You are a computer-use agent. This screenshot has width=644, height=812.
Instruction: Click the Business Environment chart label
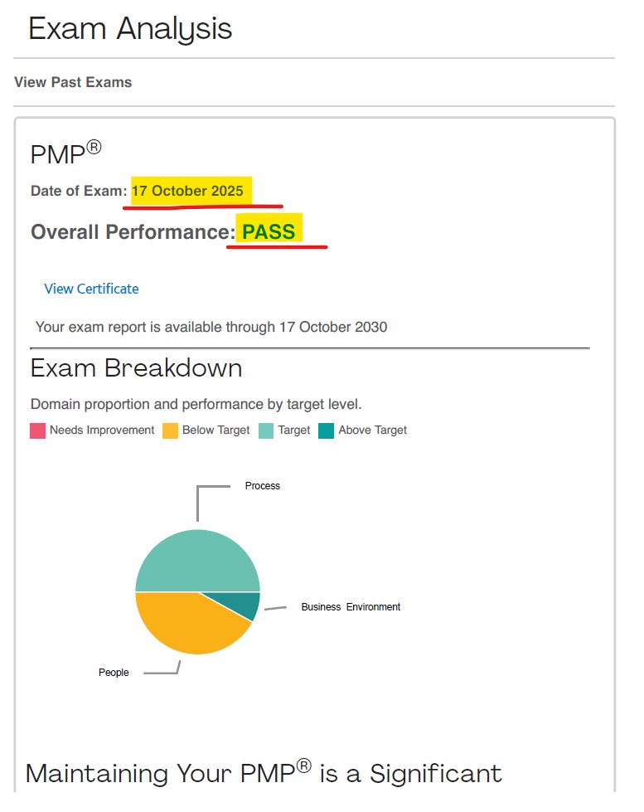351,607
